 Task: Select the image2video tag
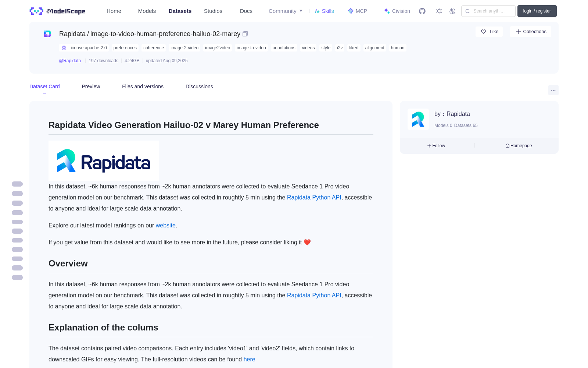click(218, 48)
